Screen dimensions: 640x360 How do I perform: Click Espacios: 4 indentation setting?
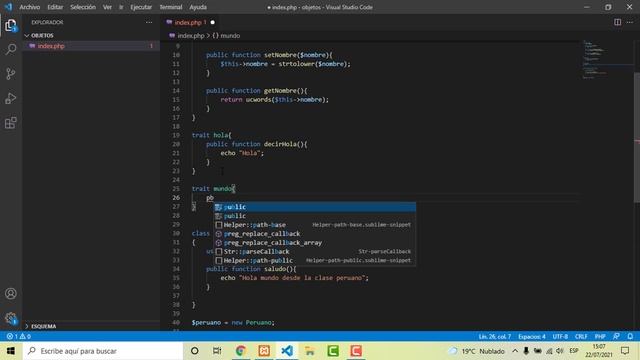pyautogui.click(x=532, y=336)
